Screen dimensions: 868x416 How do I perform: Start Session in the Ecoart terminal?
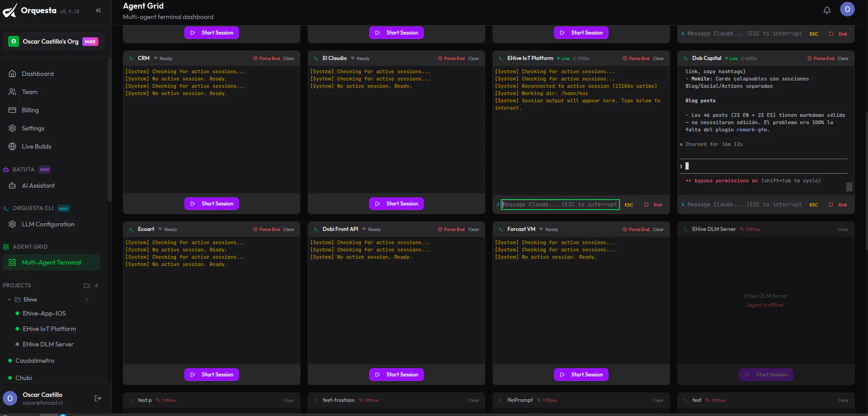pyautogui.click(x=212, y=375)
